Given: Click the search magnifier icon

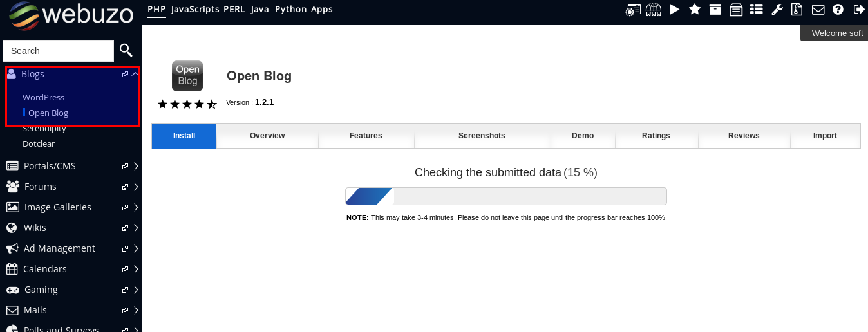Looking at the screenshot, I should 126,50.
